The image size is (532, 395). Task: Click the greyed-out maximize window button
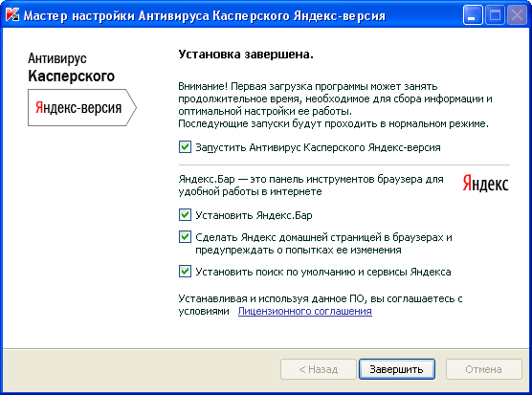495,15
